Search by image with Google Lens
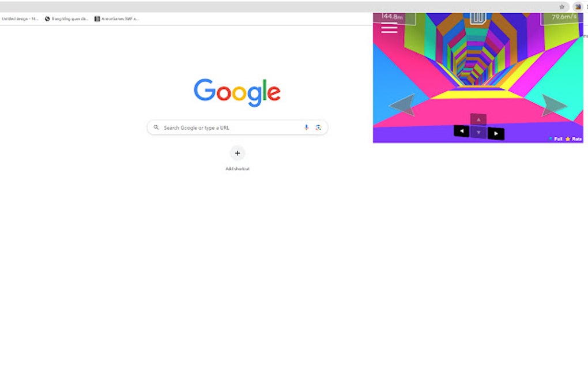 click(x=318, y=127)
